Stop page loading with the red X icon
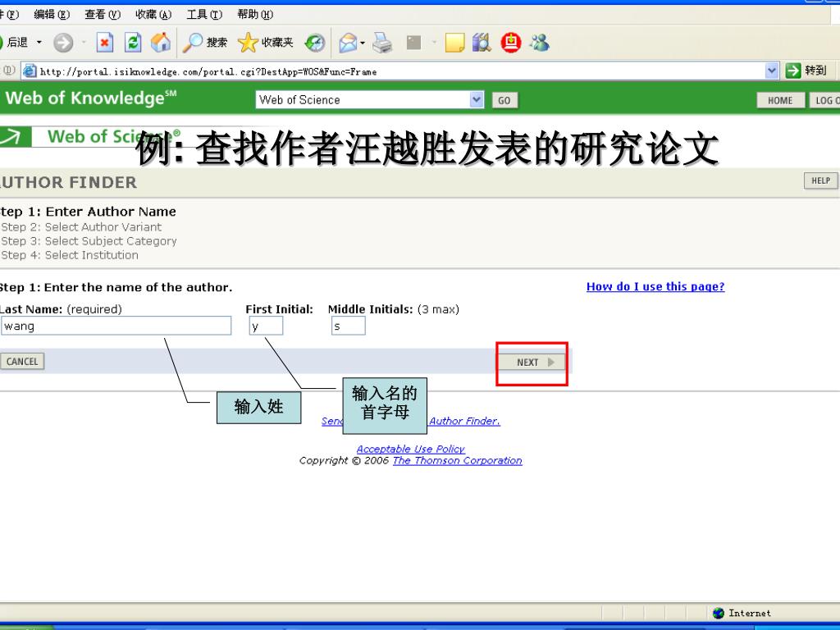 click(x=105, y=43)
